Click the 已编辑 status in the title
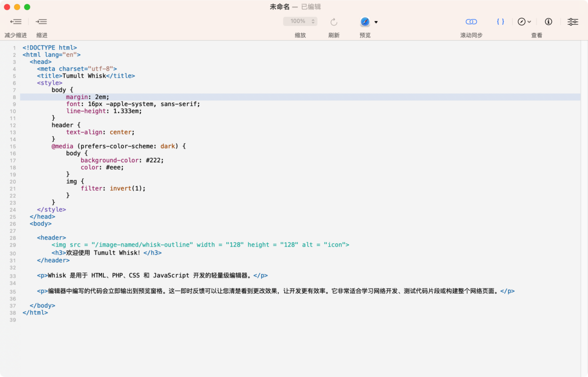The image size is (588, 377). coord(311,7)
